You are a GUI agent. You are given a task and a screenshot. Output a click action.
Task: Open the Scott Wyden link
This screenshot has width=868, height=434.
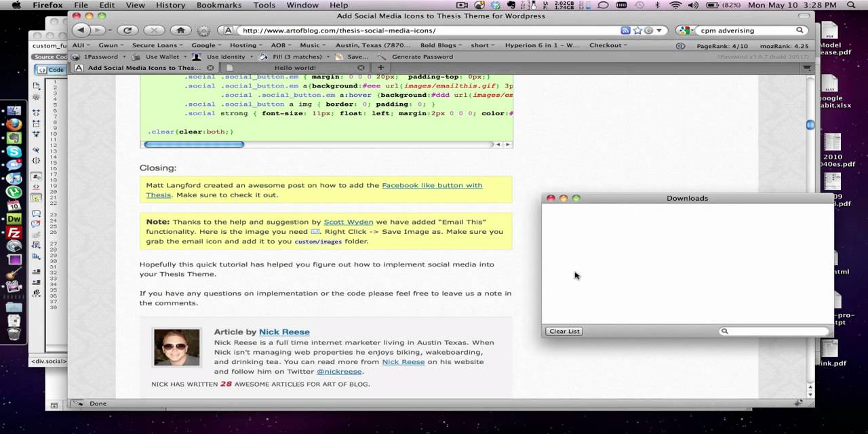(x=349, y=222)
